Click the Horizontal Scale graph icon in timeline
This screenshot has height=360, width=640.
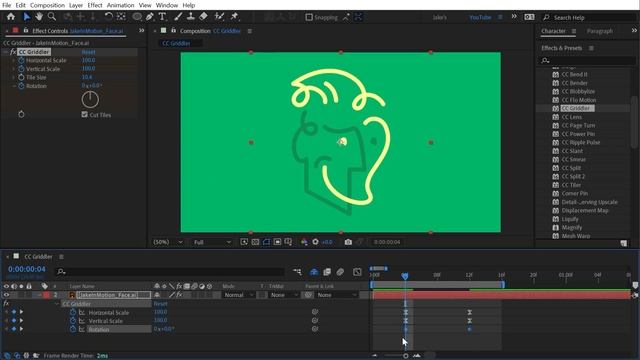[82, 312]
